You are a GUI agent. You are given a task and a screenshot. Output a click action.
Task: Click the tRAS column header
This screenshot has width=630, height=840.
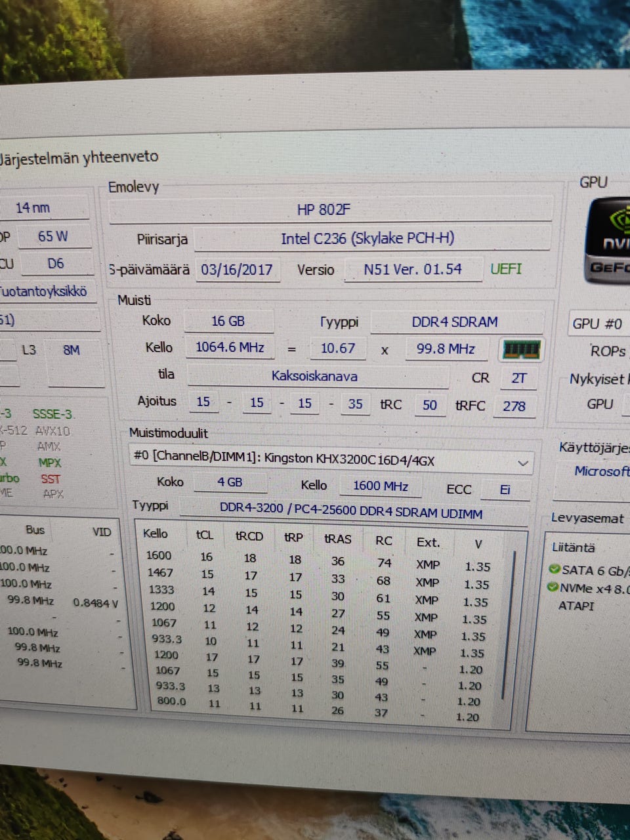[x=337, y=539]
